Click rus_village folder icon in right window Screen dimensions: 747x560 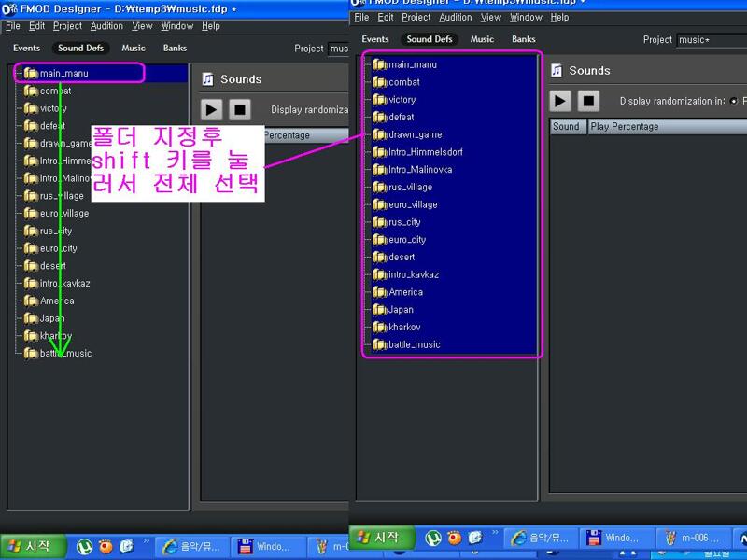point(380,187)
